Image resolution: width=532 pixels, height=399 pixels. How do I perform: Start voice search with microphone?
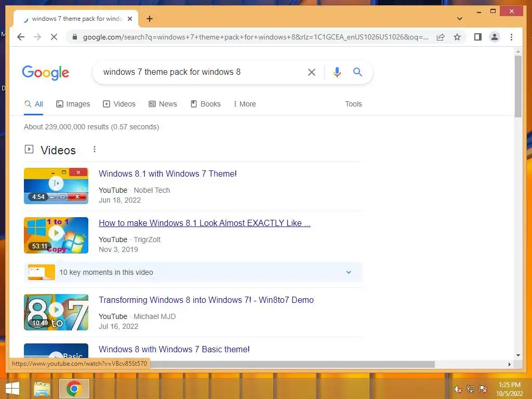click(337, 72)
